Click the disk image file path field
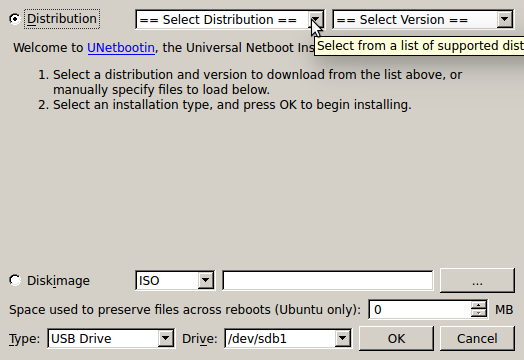 328,280
